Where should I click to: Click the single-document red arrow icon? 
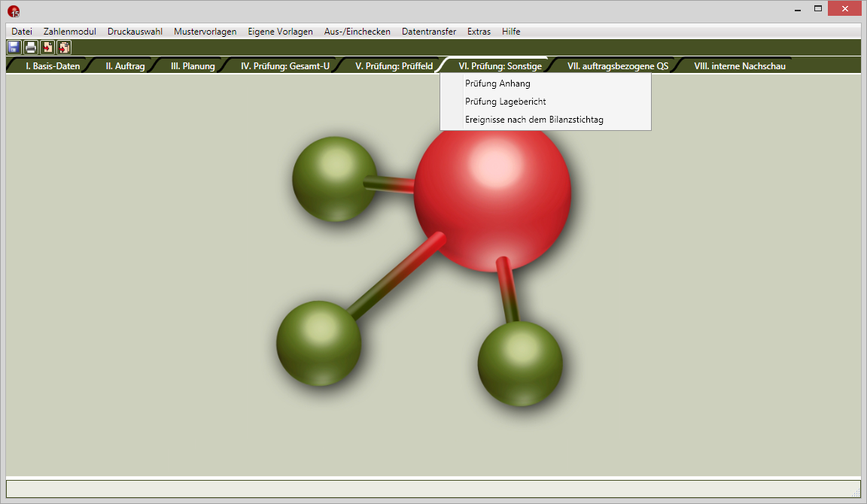point(47,47)
